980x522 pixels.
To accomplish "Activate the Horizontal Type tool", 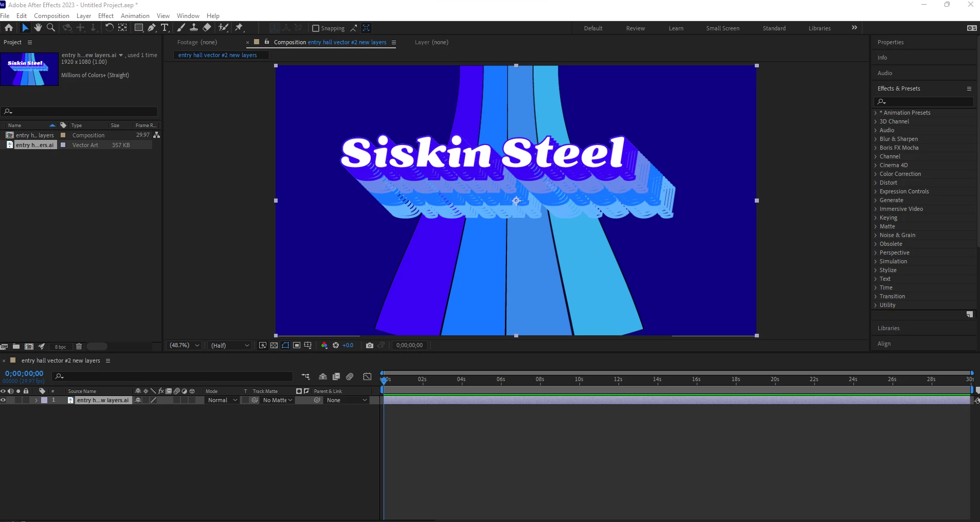I will tap(165, 28).
